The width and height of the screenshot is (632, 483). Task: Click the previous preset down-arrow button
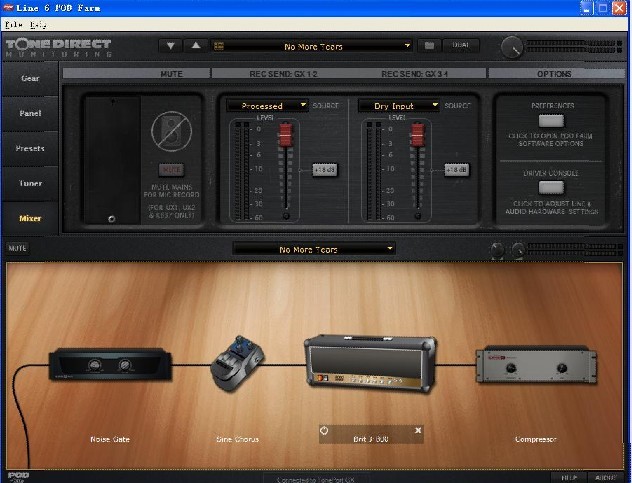tap(170, 46)
